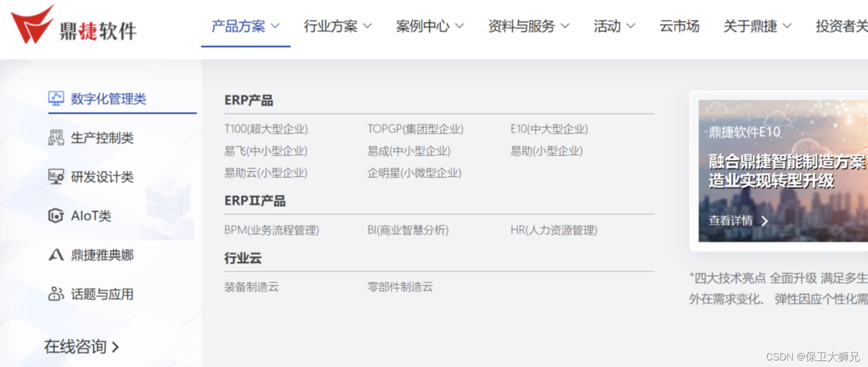Open the T100(超大型企业) product link

(266, 129)
